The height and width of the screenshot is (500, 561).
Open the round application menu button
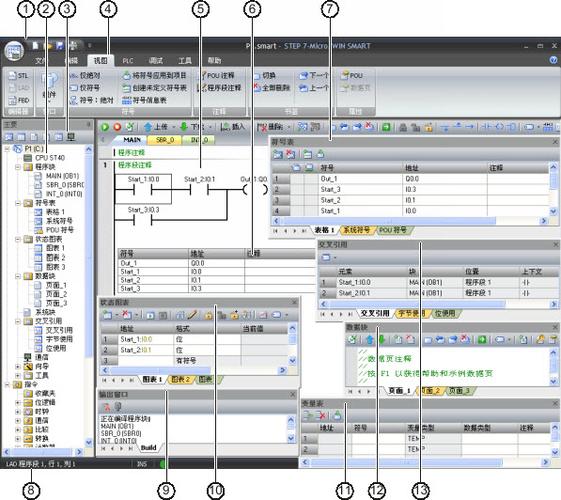coord(14,51)
